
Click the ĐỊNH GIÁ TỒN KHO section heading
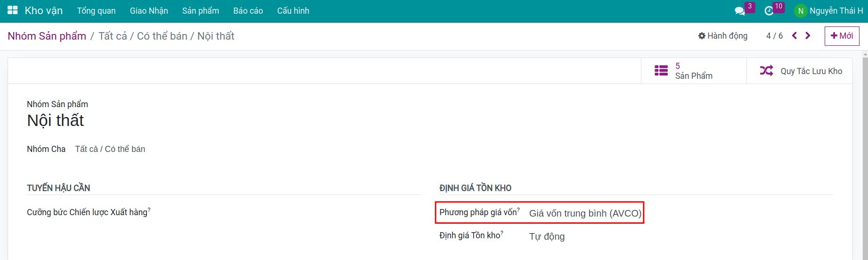pos(475,188)
